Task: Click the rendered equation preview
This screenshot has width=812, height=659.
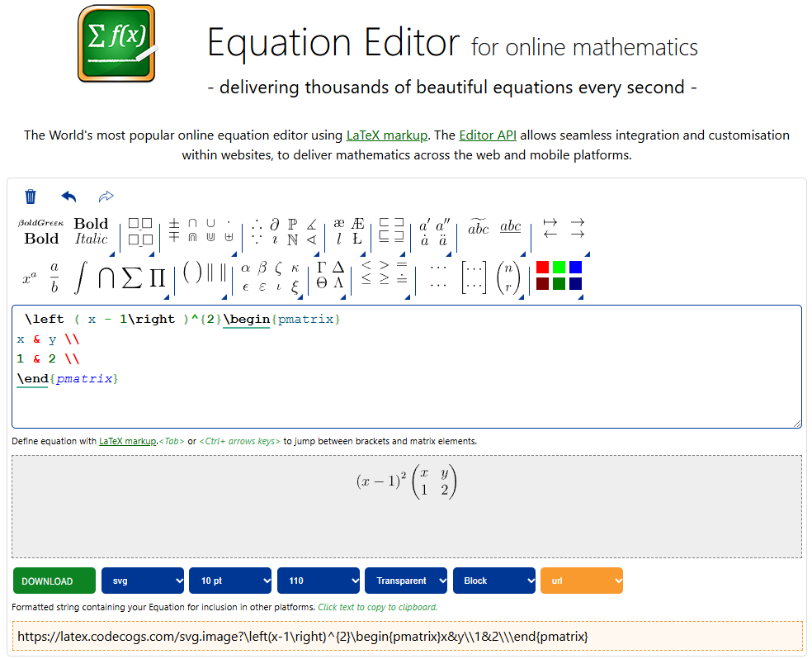Action: (x=407, y=481)
